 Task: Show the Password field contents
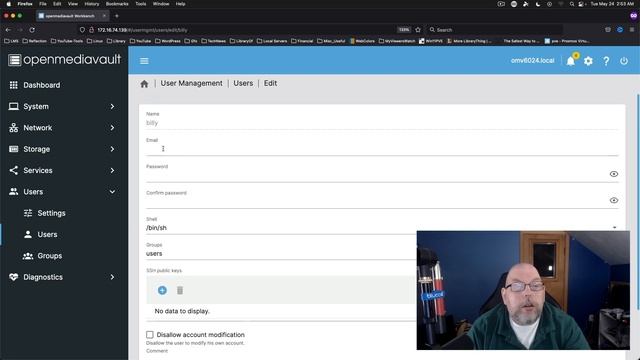613,174
